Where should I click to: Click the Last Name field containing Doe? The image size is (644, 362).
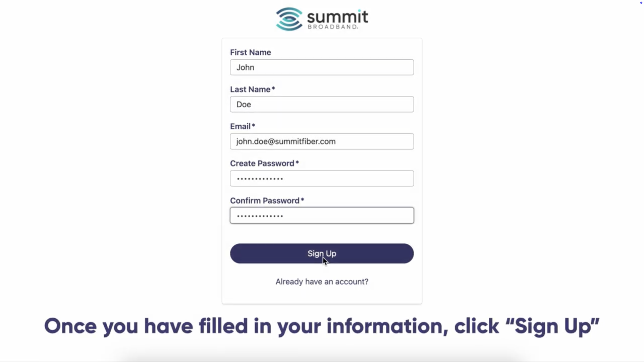pos(322,104)
